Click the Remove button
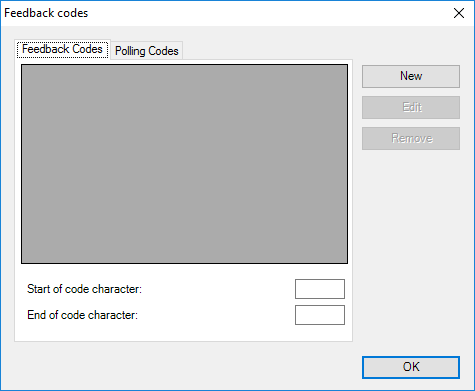This screenshot has height=391, width=475. pyautogui.click(x=411, y=138)
